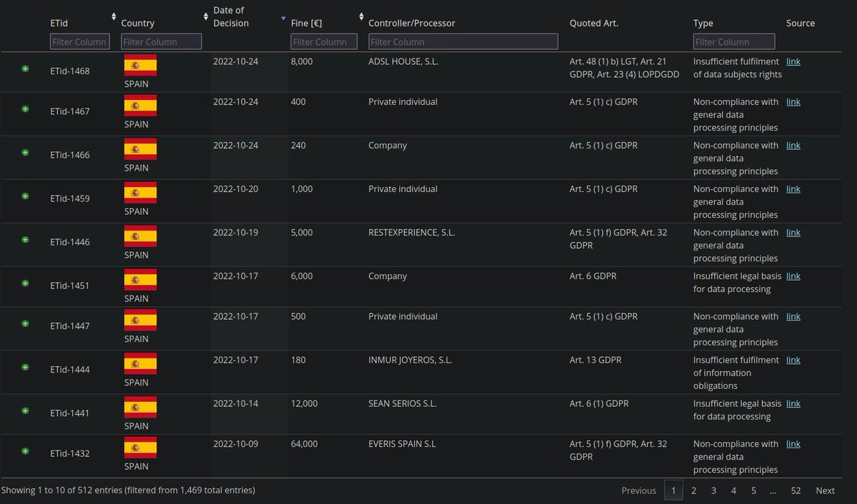857x504 pixels.
Task: Click Spain flag in ETid-1467 row
Action: [x=141, y=106]
